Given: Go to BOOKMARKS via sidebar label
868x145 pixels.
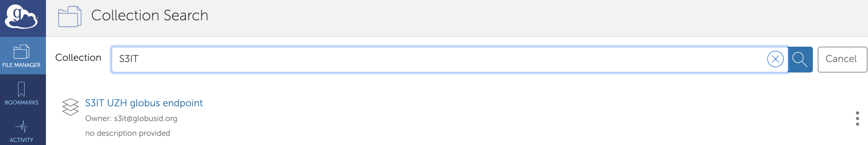Looking at the screenshot, I should (21, 103).
